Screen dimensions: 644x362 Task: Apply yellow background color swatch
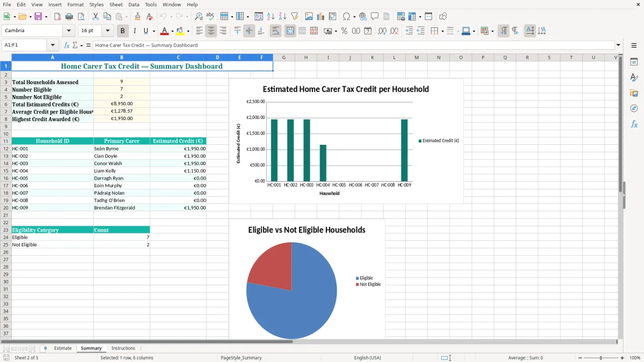coord(180,31)
